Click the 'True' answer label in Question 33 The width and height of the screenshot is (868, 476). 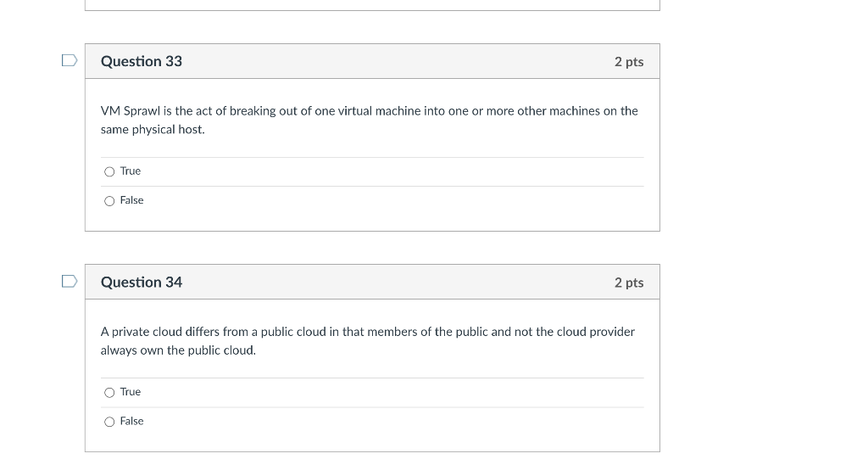[131, 171]
